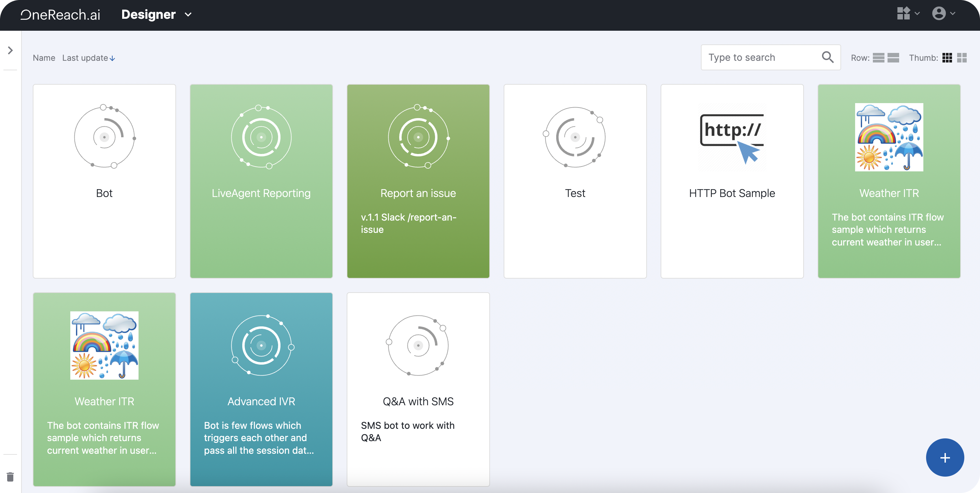Toggle Last update sort direction arrow
Image resolution: width=980 pixels, height=493 pixels.
pyautogui.click(x=112, y=58)
